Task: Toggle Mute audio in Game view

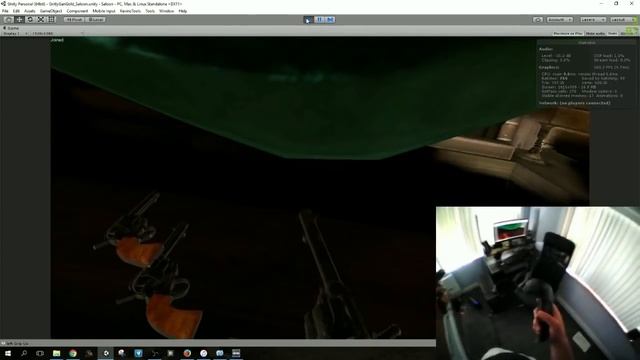Action: (x=596, y=33)
